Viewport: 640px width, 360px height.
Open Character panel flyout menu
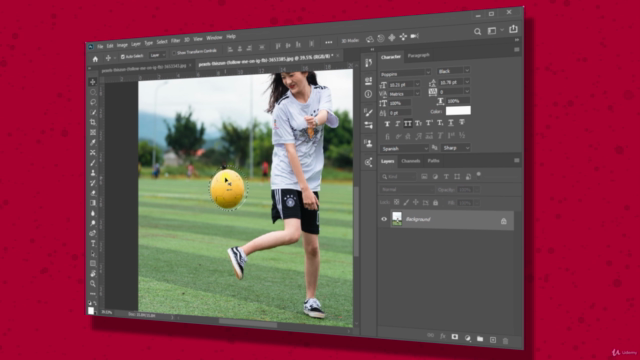tap(517, 49)
